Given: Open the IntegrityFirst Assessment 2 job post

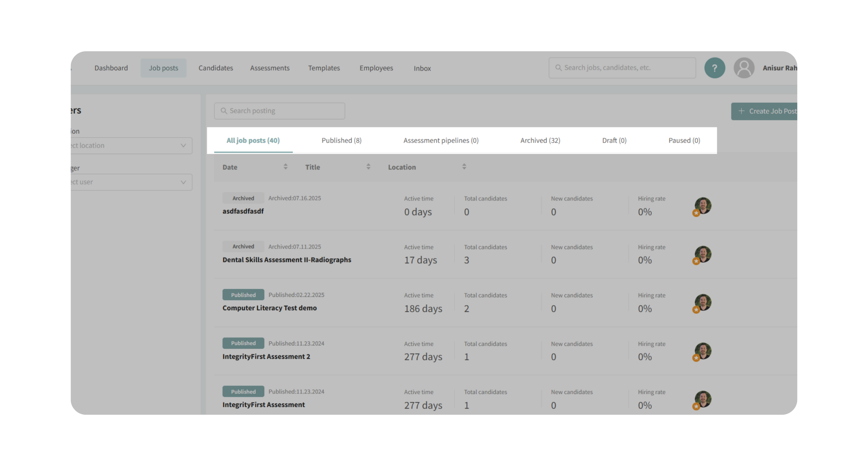Looking at the screenshot, I should pyautogui.click(x=266, y=357).
